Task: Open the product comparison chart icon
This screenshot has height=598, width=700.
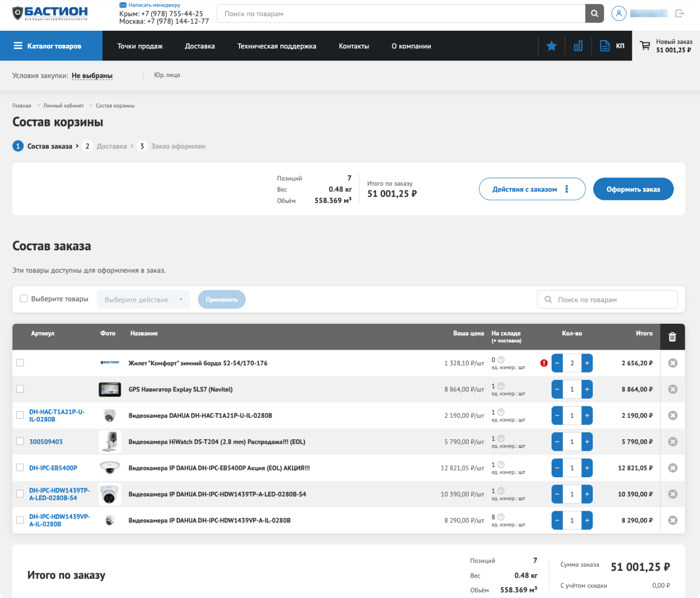Action: point(578,46)
